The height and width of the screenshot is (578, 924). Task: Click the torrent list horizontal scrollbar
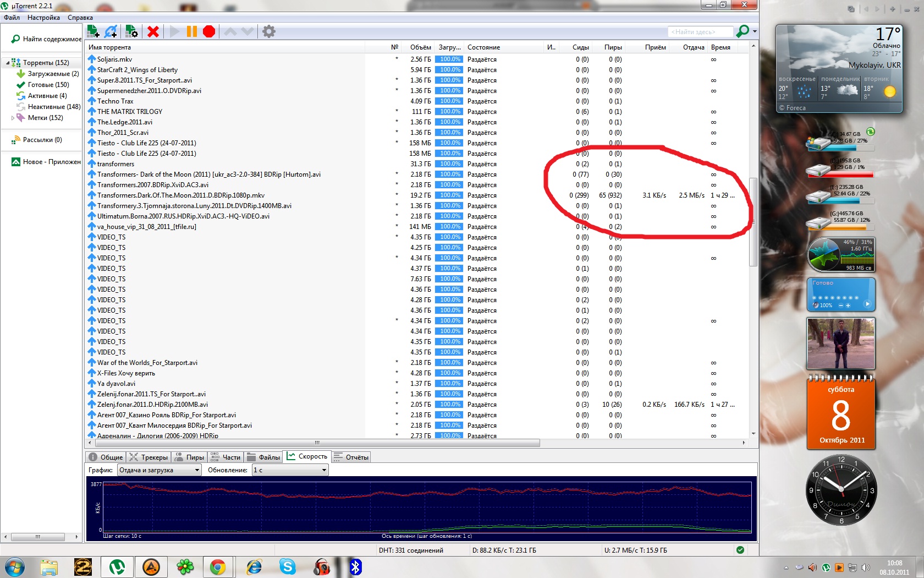coord(317,443)
